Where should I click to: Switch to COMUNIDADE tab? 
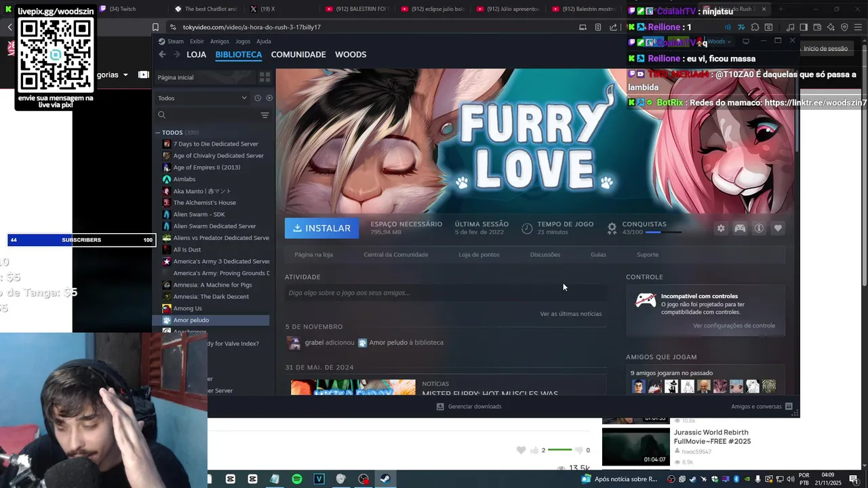click(298, 54)
